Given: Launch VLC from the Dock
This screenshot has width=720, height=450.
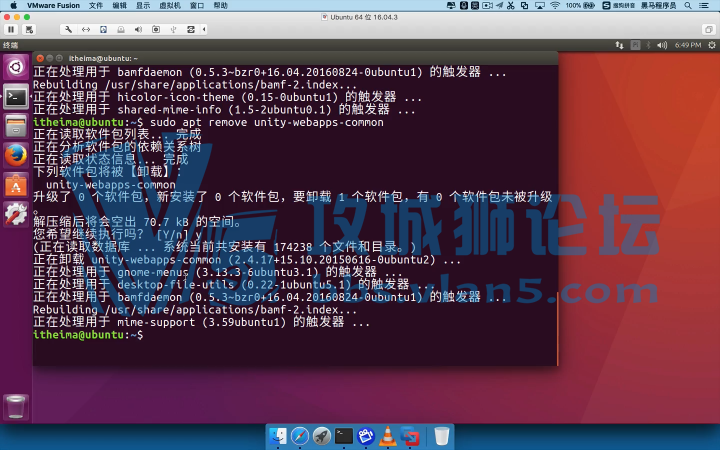Looking at the screenshot, I should 388,436.
